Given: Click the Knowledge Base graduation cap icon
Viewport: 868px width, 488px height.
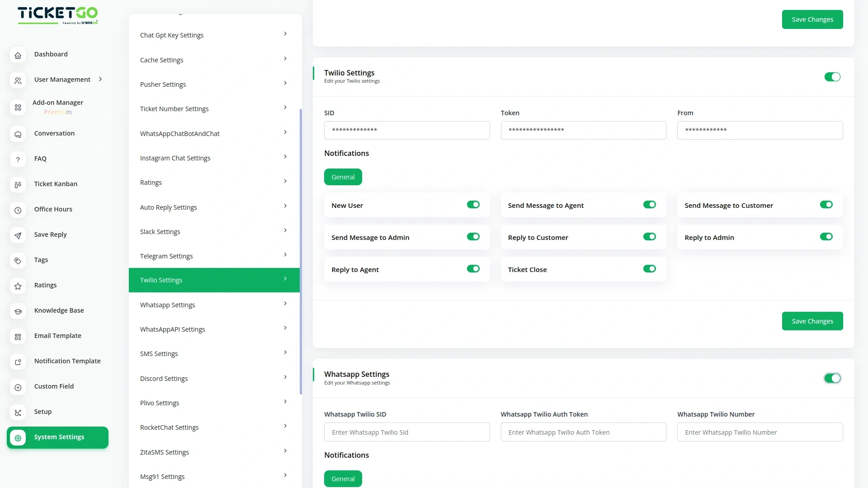Looking at the screenshot, I should tap(18, 311).
